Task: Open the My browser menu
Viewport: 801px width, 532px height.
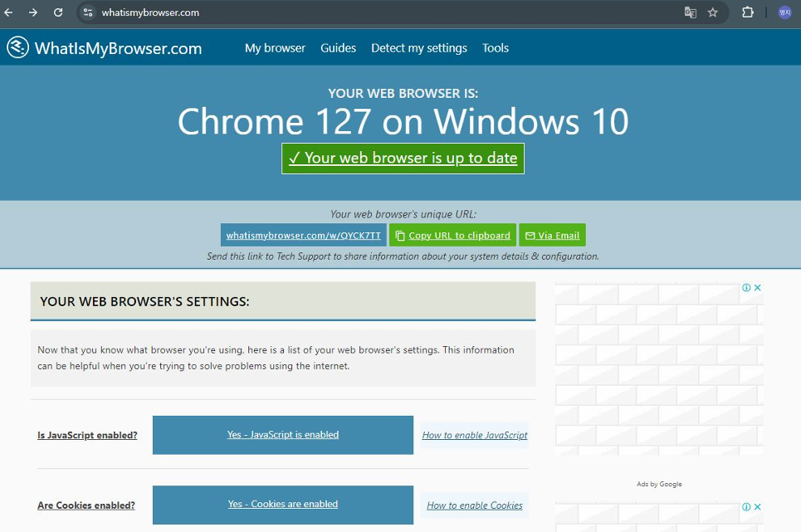Action: pyautogui.click(x=275, y=48)
